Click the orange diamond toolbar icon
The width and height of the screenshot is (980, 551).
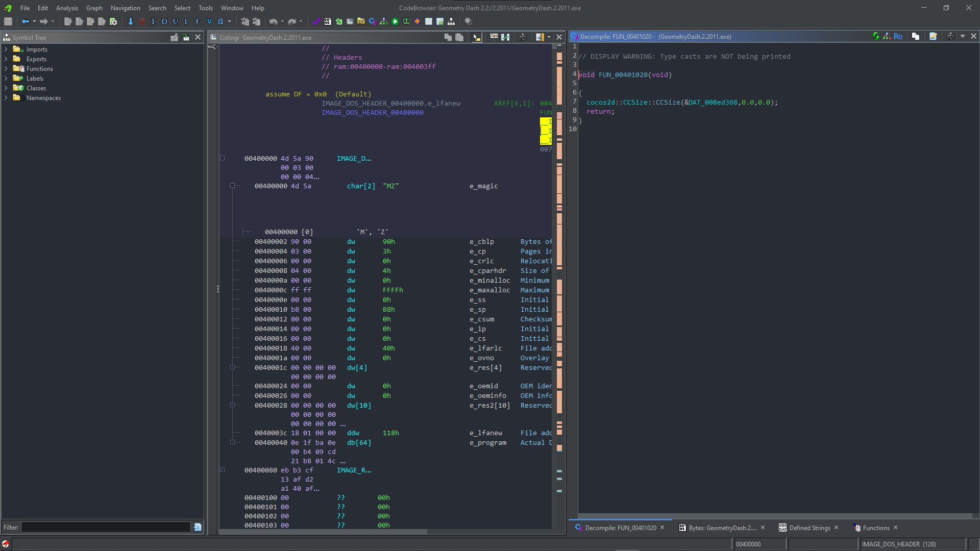point(418,21)
